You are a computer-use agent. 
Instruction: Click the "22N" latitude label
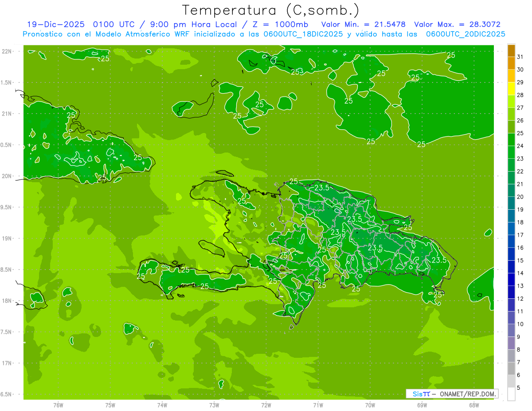click(8, 51)
